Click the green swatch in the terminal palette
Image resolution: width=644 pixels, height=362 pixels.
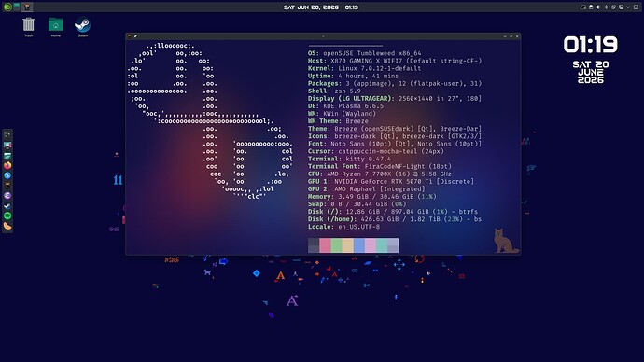click(336, 245)
